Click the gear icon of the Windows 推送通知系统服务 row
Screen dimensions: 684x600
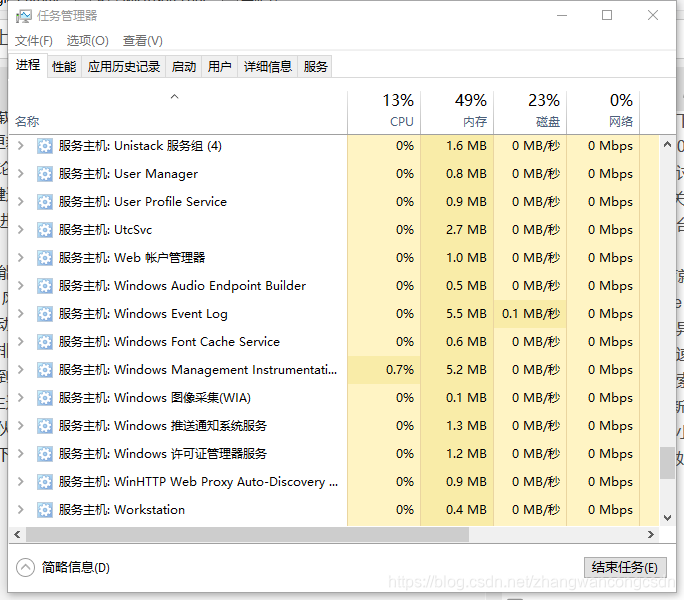coord(44,425)
